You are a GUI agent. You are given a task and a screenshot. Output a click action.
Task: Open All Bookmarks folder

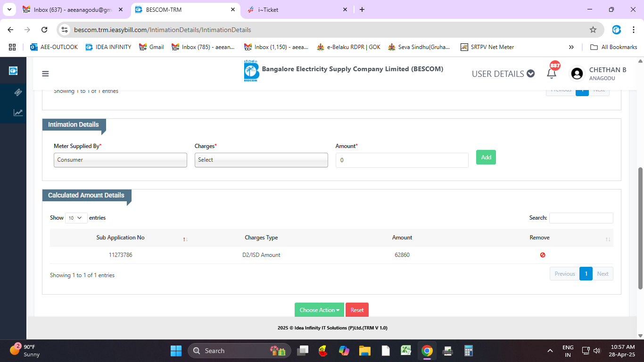[614, 47]
